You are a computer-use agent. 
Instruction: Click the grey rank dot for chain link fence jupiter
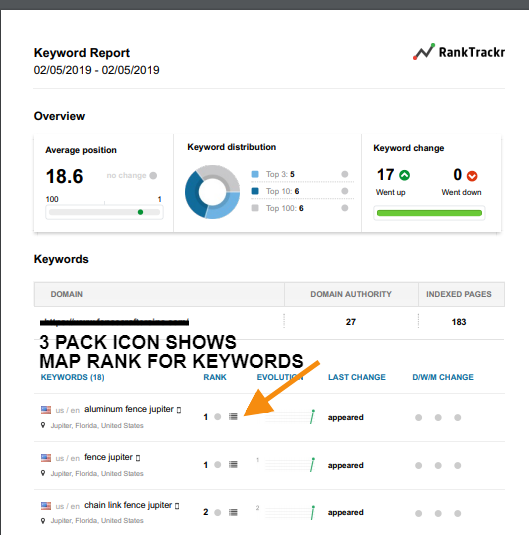point(217,512)
